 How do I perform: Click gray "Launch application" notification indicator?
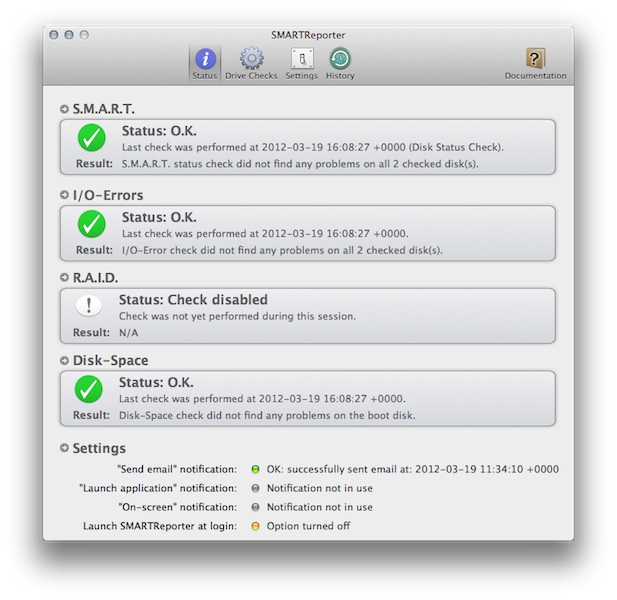tap(255, 488)
